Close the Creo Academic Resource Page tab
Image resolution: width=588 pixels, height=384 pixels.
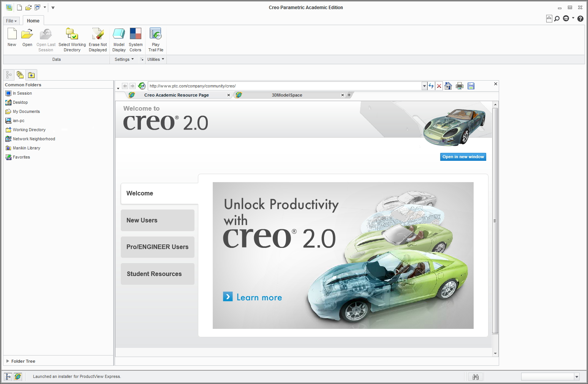point(229,95)
